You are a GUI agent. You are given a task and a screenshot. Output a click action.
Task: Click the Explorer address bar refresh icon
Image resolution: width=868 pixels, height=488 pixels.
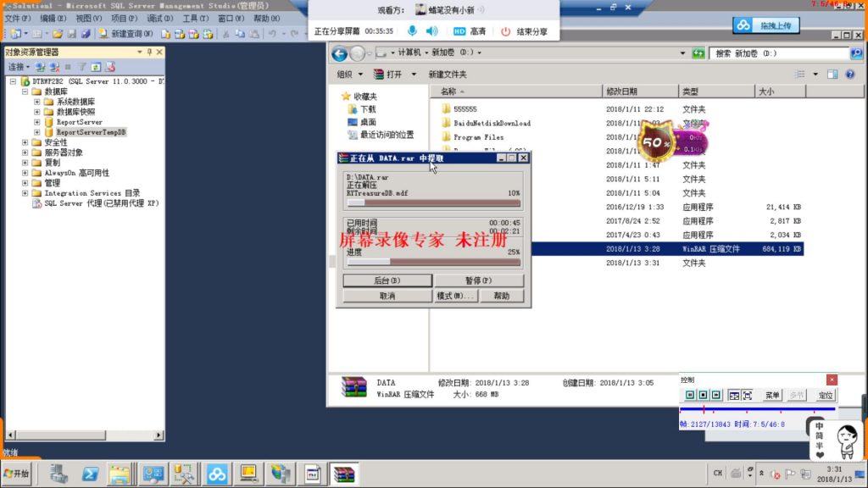click(x=698, y=53)
